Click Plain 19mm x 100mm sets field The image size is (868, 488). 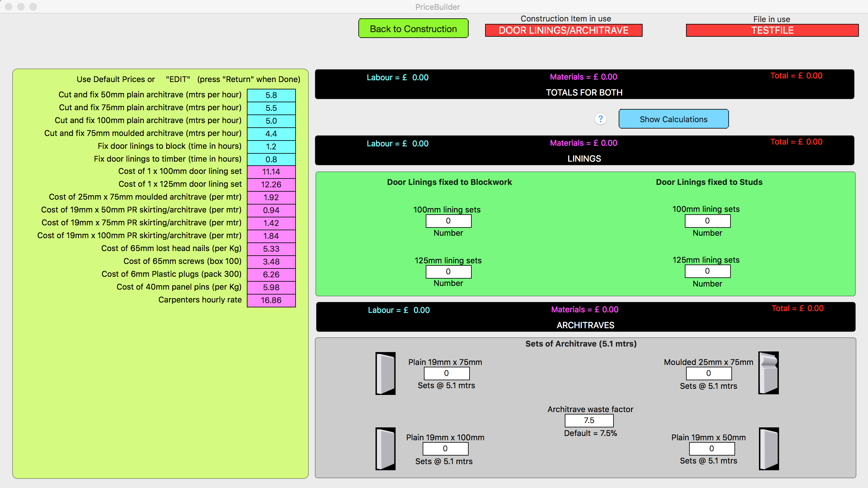pos(445,449)
